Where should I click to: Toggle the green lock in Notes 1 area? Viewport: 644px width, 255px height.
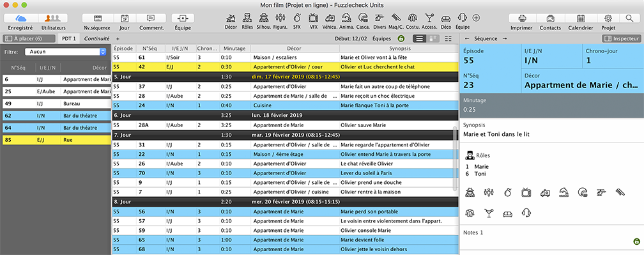pos(636,242)
